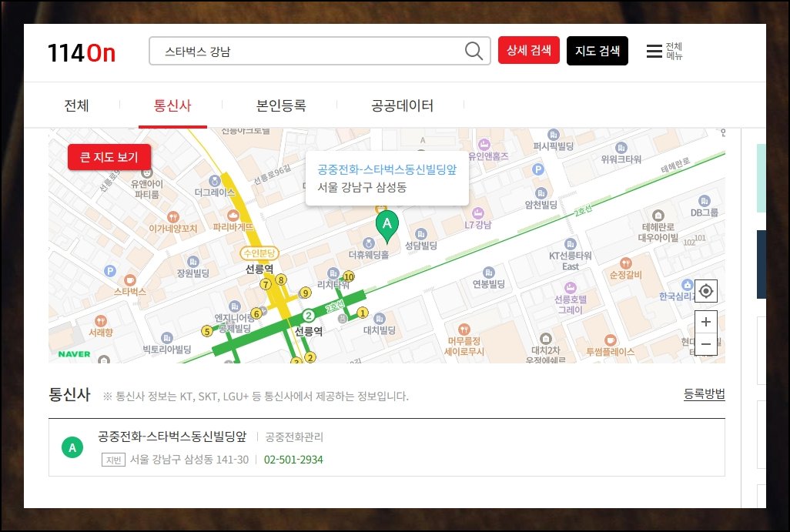Image resolution: width=790 pixels, height=532 pixels.
Task: Click the 대치빌딩 building icon
Action: 380,319
